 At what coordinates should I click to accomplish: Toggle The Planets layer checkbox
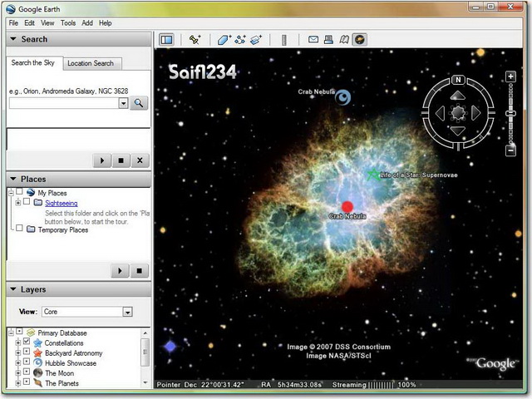pyautogui.click(x=27, y=382)
